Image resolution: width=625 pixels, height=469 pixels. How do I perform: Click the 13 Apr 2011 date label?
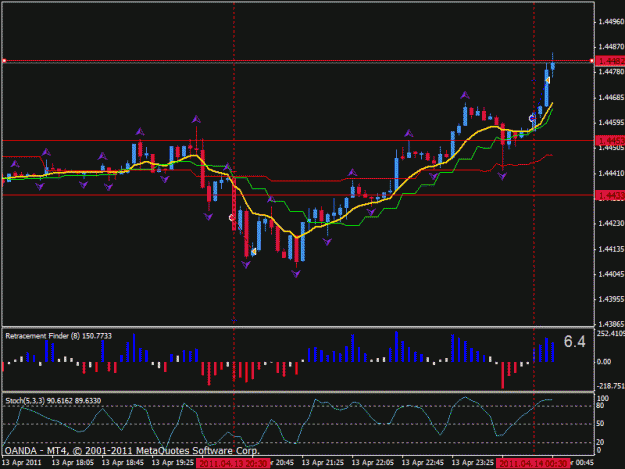22,463
